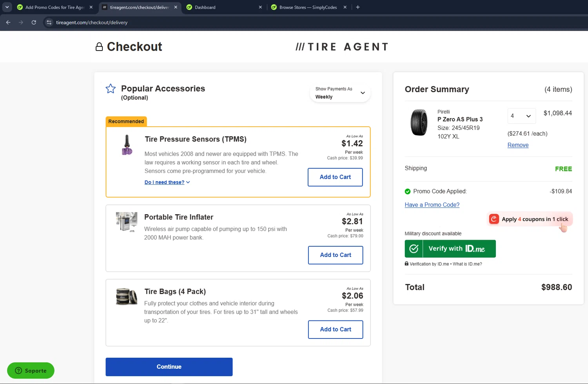Viewport: 588px width, 384px height.
Task: Click the Tire Bags (4 Pack) title
Action: coord(175,291)
